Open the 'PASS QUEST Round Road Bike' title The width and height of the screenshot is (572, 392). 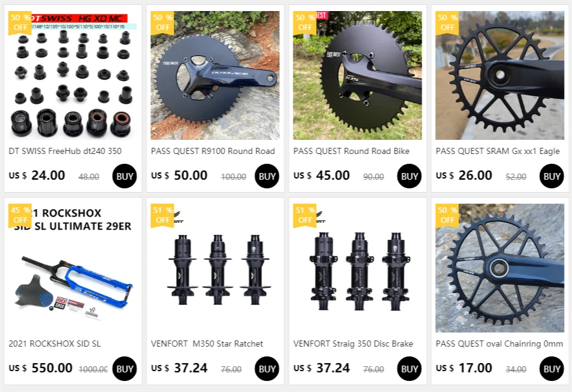pos(351,151)
